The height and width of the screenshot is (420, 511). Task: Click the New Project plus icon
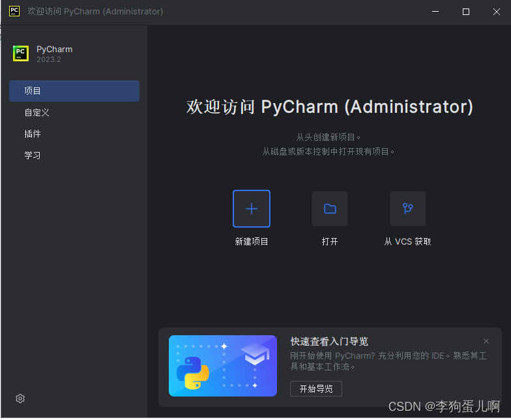[x=252, y=209]
